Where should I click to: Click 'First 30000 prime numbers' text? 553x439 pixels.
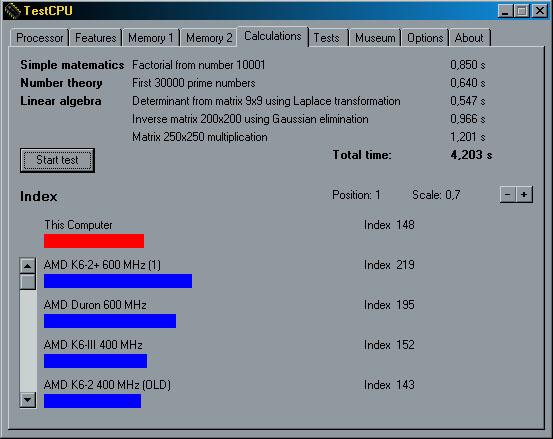(194, 83)
